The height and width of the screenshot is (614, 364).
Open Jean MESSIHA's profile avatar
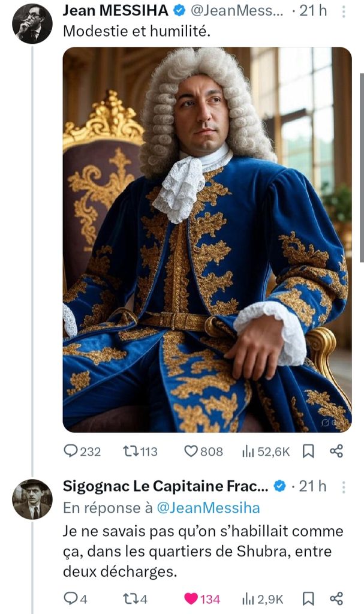[32, 23]
